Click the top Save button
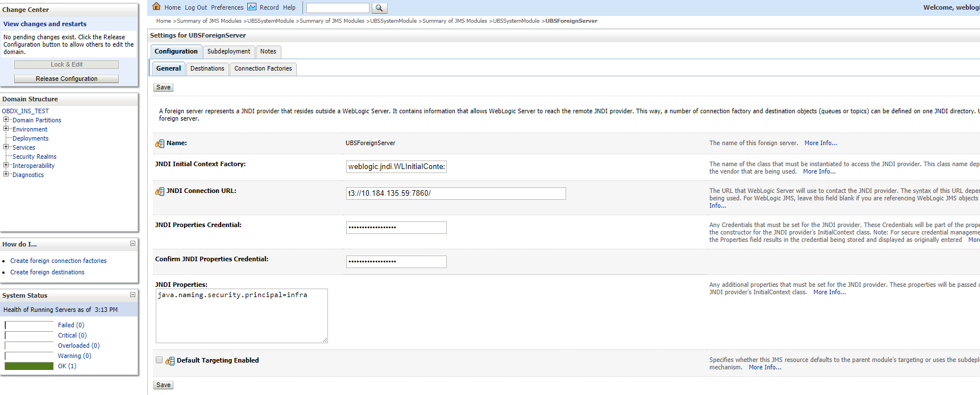Screen dimensions: 980x395 [163, 87]
